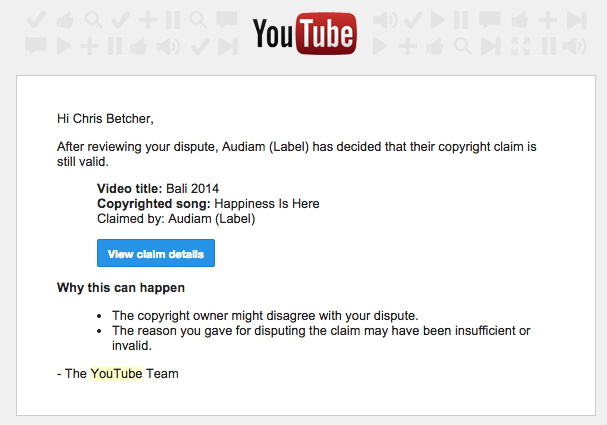Click the faded play icon right of logo, bottom row
Viewport: 607px width, 425px height.
click(x=379, y=46)
